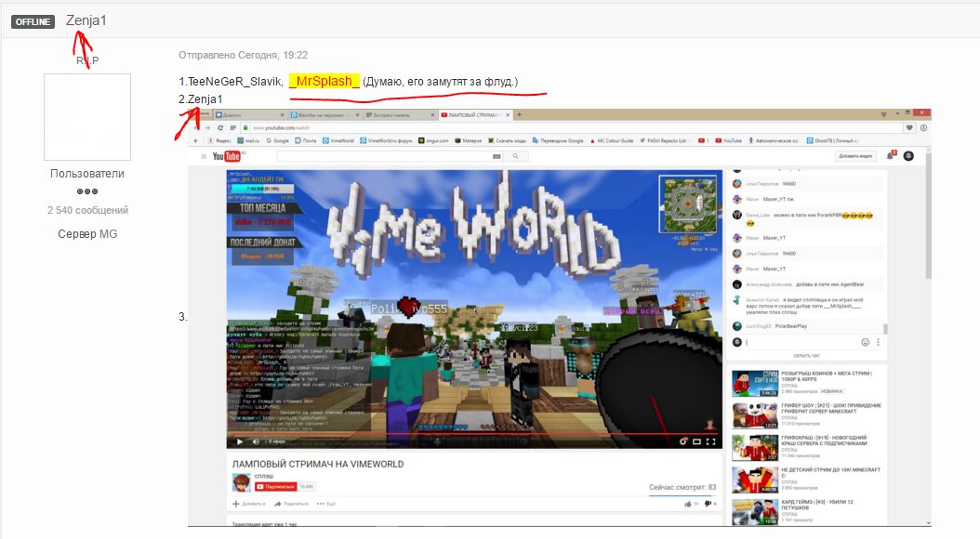Viewport: 980px width, 539px height.
Task: Enter fullscreen with the player button
Action: [710, 441]
